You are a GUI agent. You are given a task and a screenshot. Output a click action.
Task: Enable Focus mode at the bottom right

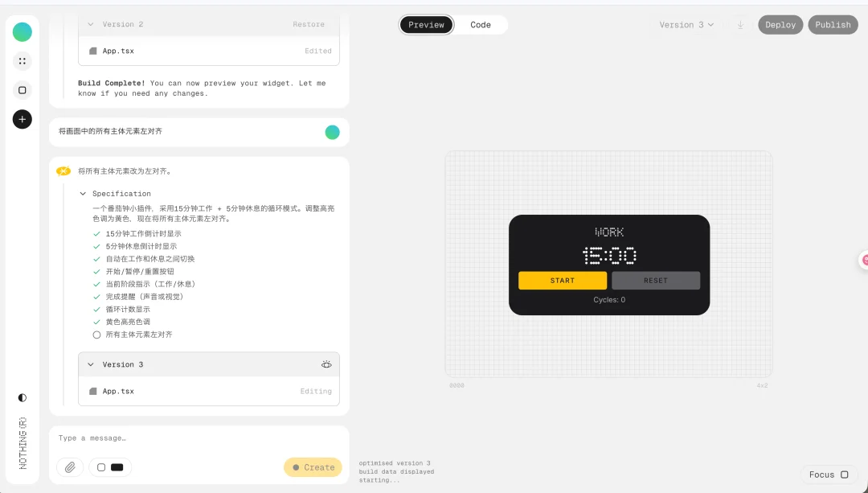(x=827, y=475)
